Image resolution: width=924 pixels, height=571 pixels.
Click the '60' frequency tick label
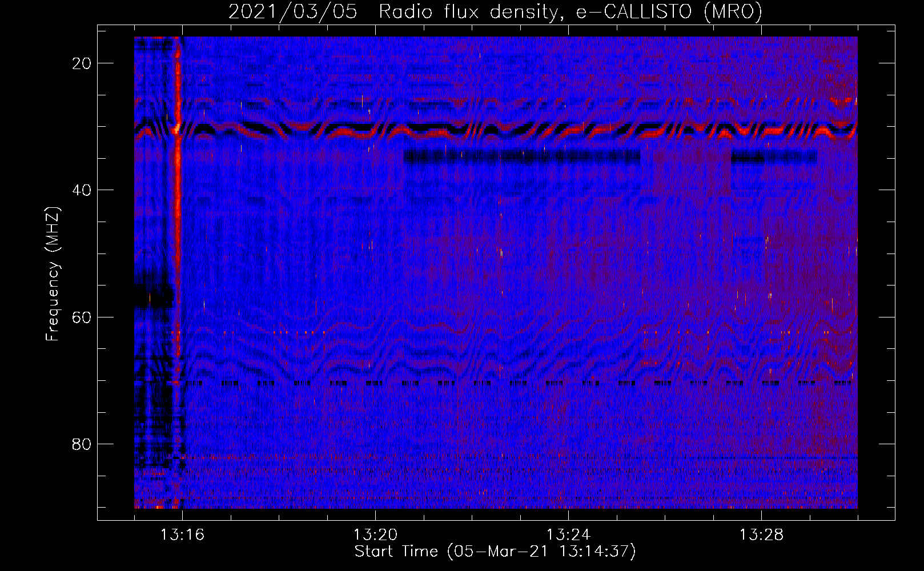click(82, 317)
